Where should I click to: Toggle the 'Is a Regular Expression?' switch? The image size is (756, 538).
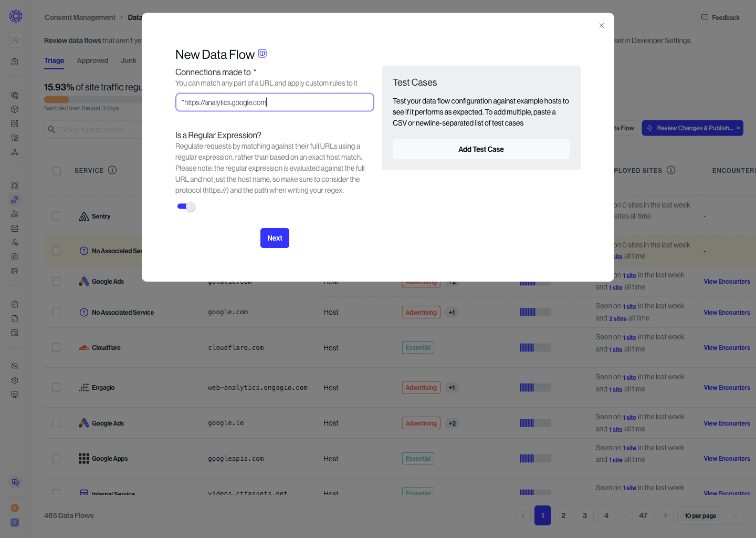pos(186,206)
